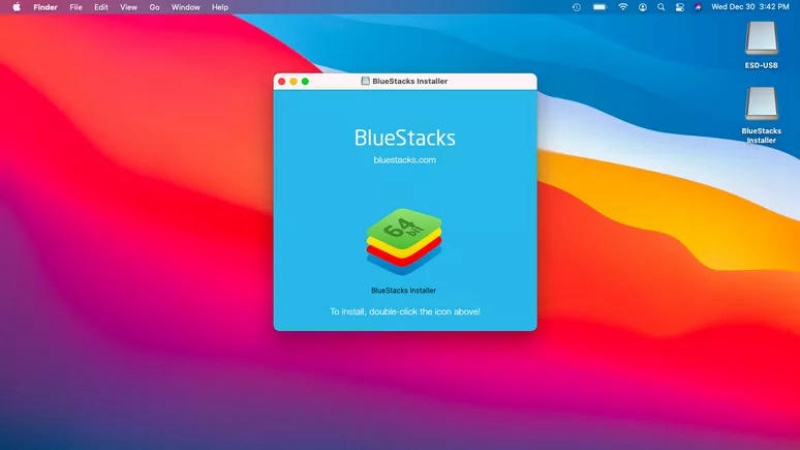This screenshot has width=800, height=450.
Task: Open the Edit menu
Action: pyautogui.click(x=101, y=7)
